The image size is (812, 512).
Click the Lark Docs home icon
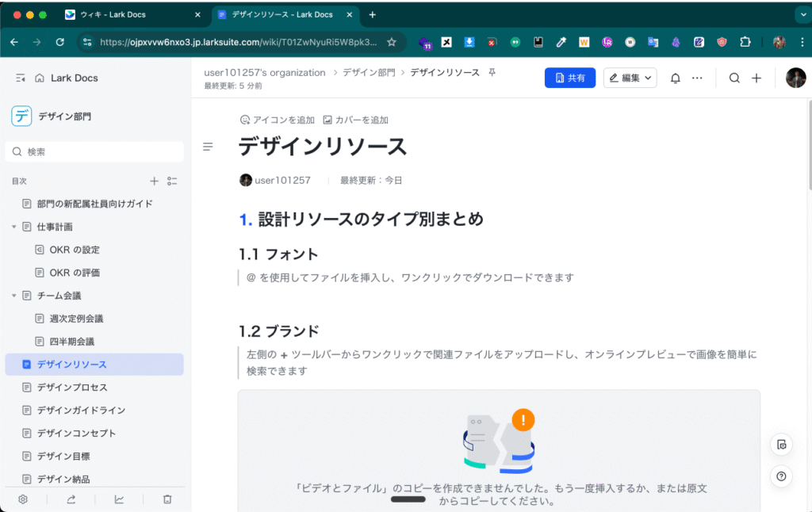coord(40,78)
